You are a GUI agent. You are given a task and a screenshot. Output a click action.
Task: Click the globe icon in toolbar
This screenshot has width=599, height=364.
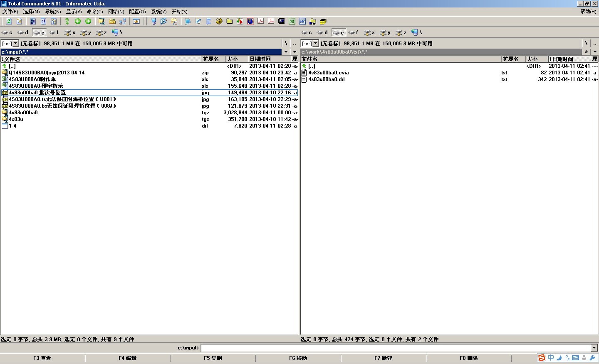[x=250, y=21]
